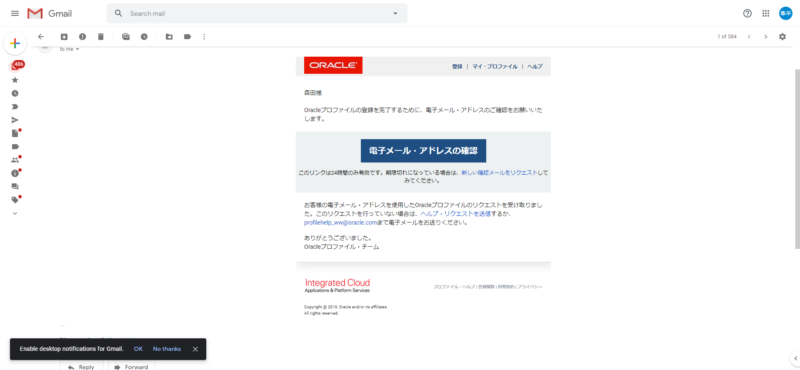Open the ヘルプ・リクエストを送信 link
Image resolution: width=800 pixels, height=370 pixels.
(456, 214)
